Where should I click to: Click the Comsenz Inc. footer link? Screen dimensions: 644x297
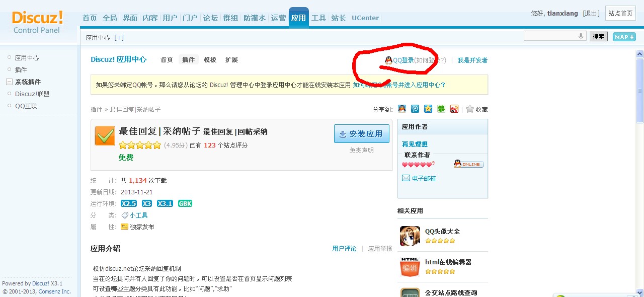tap(55, 291)
